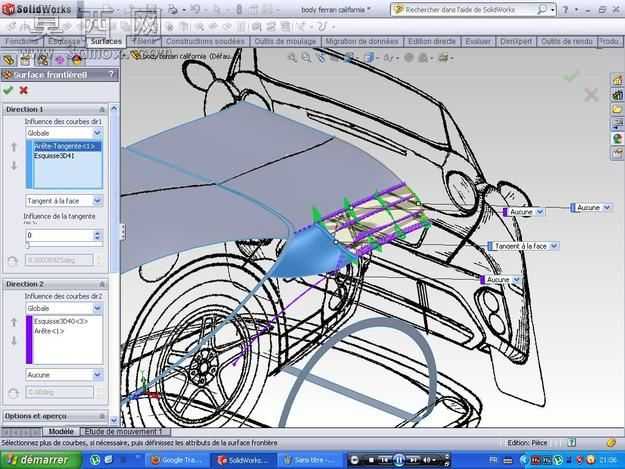Select 'Arête<1>' in Direction 2 list
This screenshot has width=625, height=469.
[49, 331]
